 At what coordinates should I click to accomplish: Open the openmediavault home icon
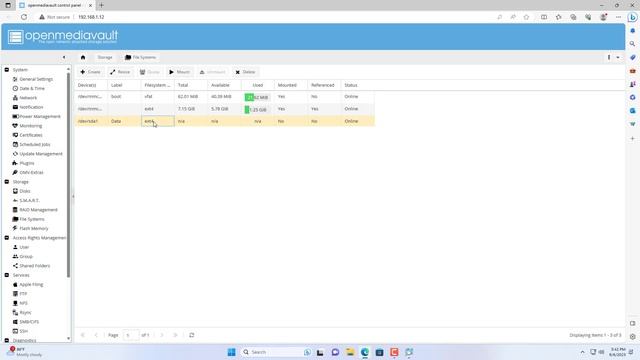[x=83, y=58]
